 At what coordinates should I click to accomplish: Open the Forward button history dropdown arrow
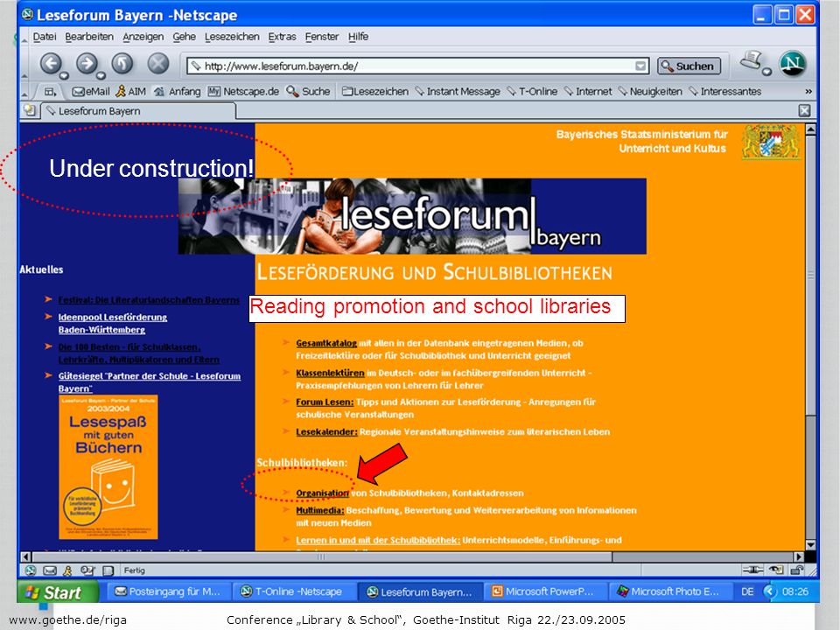tap(101, 75)
